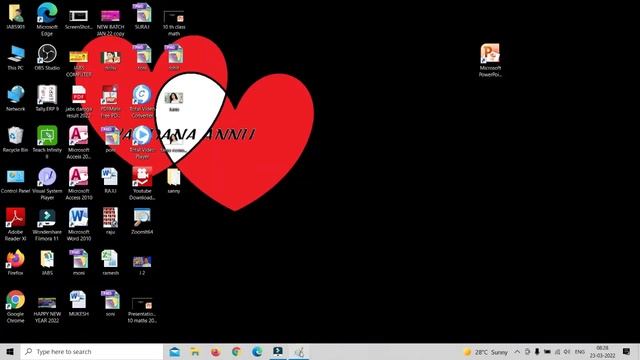This screenshot has width=640, height=360.
Task: Open This PC on the desktop
Action: click(16, 58)
